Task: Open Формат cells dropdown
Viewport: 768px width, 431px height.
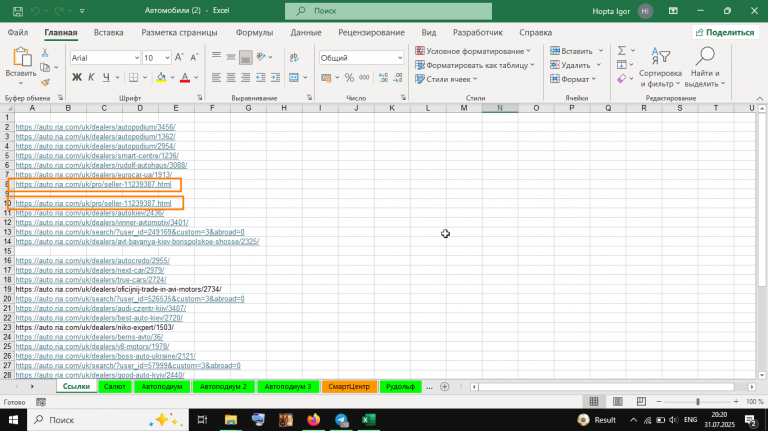Action: pos(573,79)
